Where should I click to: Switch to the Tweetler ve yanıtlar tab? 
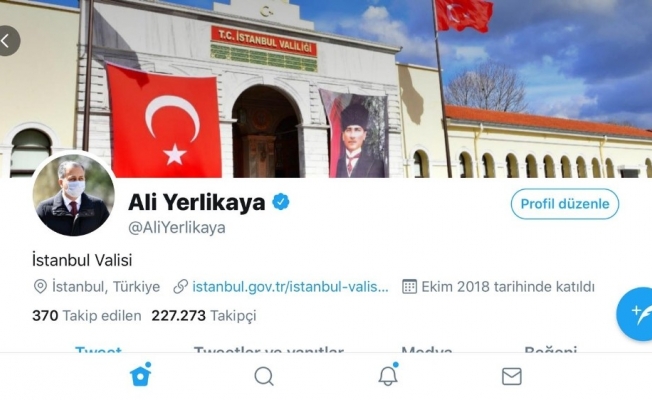[x=269, y=348]
